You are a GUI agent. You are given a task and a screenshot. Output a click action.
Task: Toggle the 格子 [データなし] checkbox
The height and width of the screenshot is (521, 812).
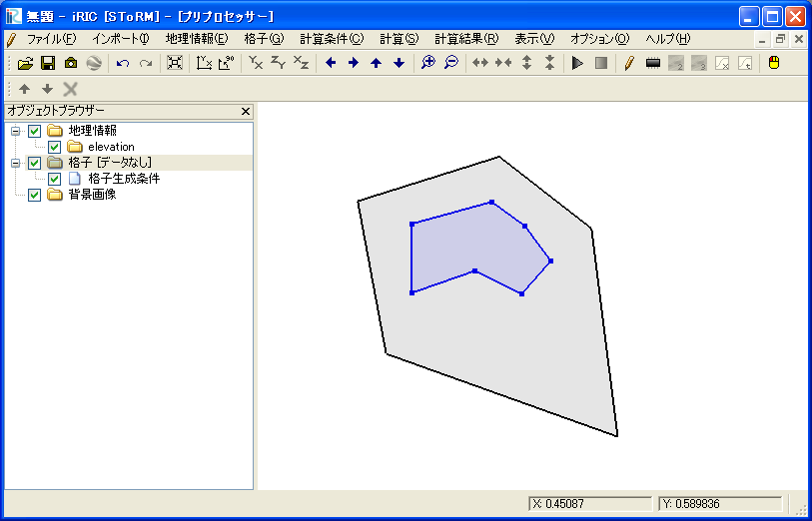pos(34,163)
